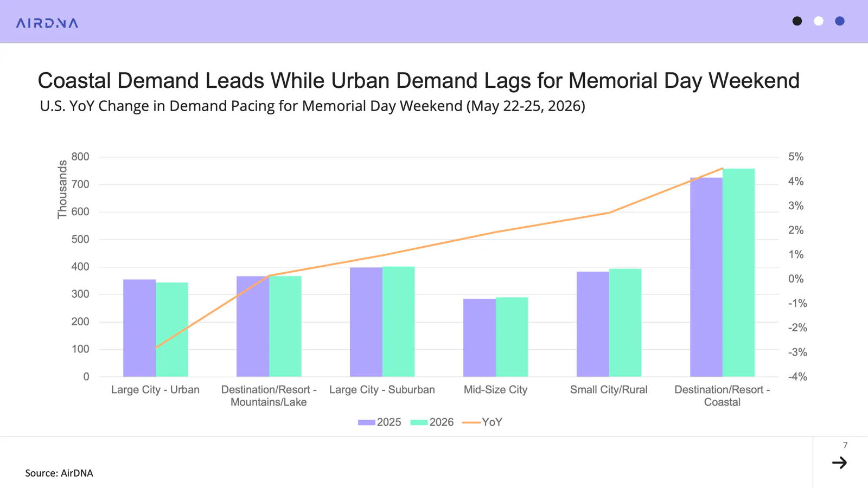Click the 'Large City - Urban' axis label

[x=155, y=390]
